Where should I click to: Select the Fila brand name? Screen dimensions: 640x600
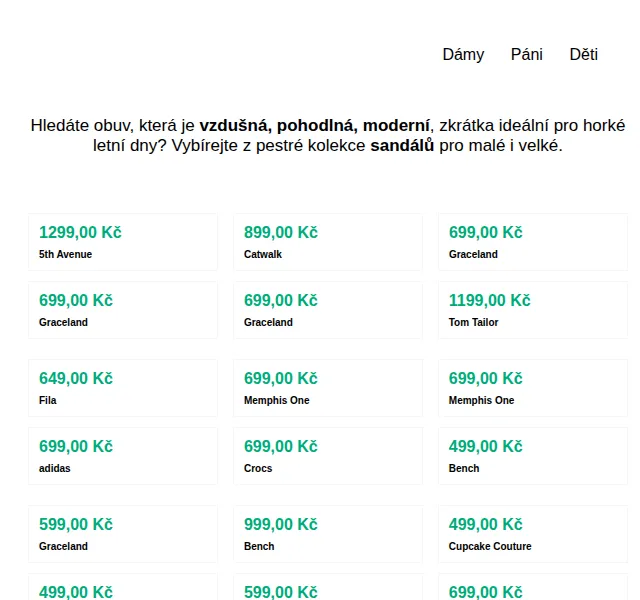tap(48, 400)
